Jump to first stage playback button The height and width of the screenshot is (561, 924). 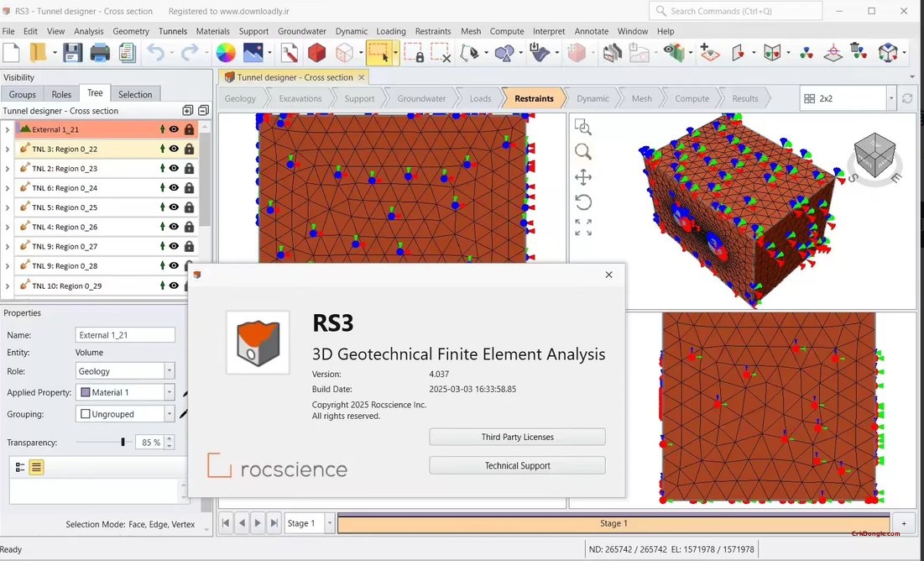click(x=227, y=523)
